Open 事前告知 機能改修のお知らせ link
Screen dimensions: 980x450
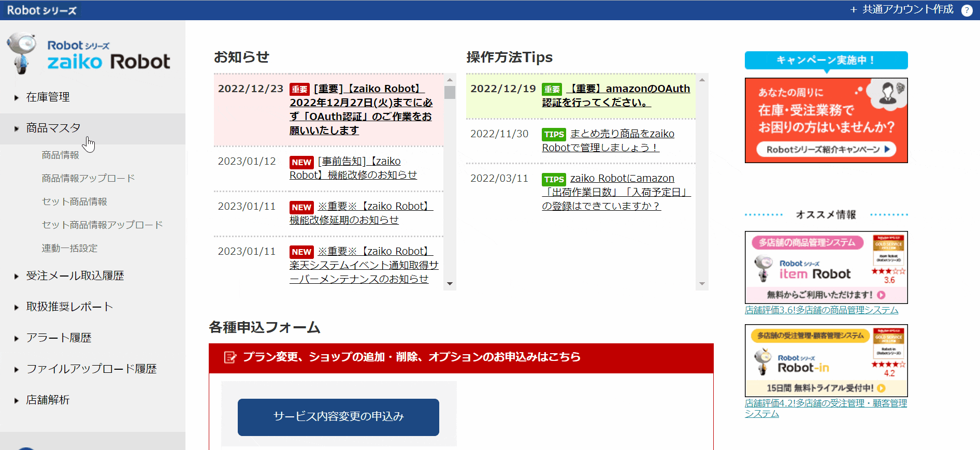[353, 168]
